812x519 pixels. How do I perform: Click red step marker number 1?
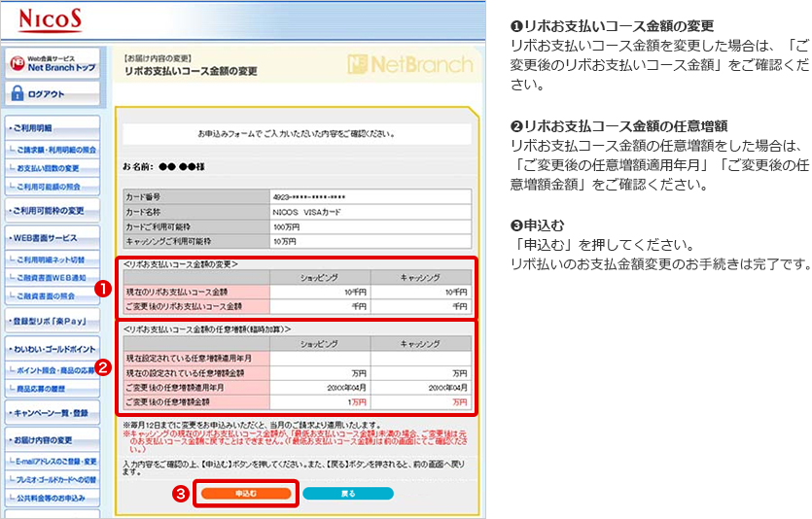[98, 289]
